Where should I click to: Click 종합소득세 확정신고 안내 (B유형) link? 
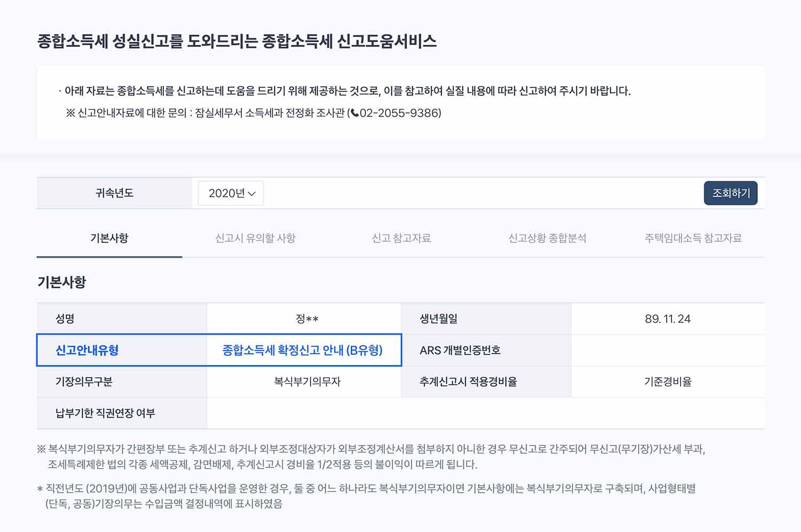pos(302,350)
